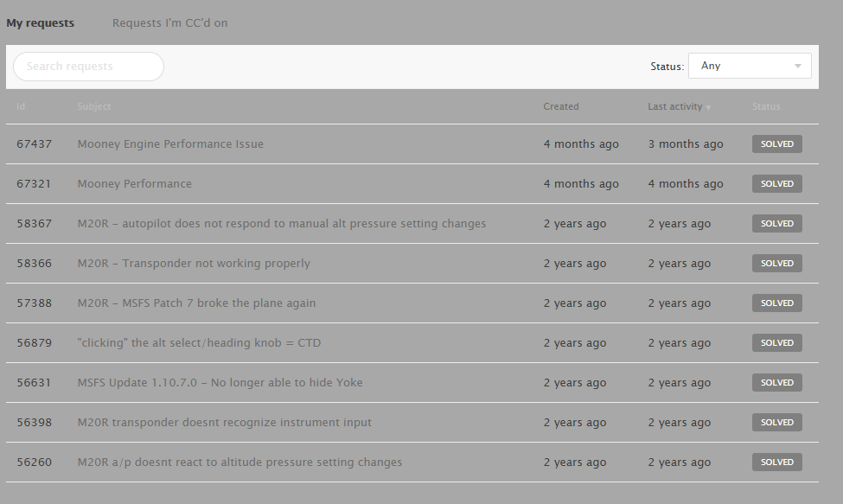Open M20R transponder instrument input request
This screenshot has width=843, height=504.
(224, 423)
